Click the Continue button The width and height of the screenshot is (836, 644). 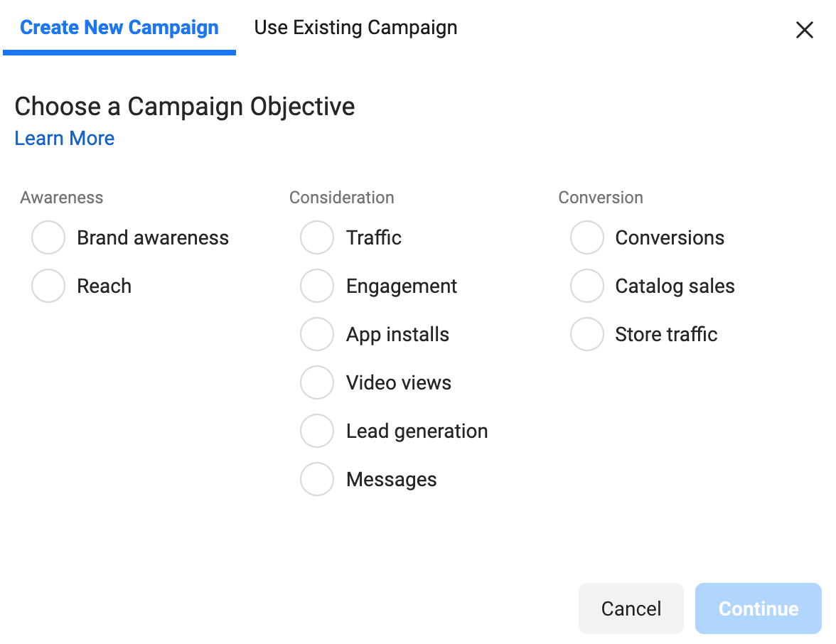point(758,608)
